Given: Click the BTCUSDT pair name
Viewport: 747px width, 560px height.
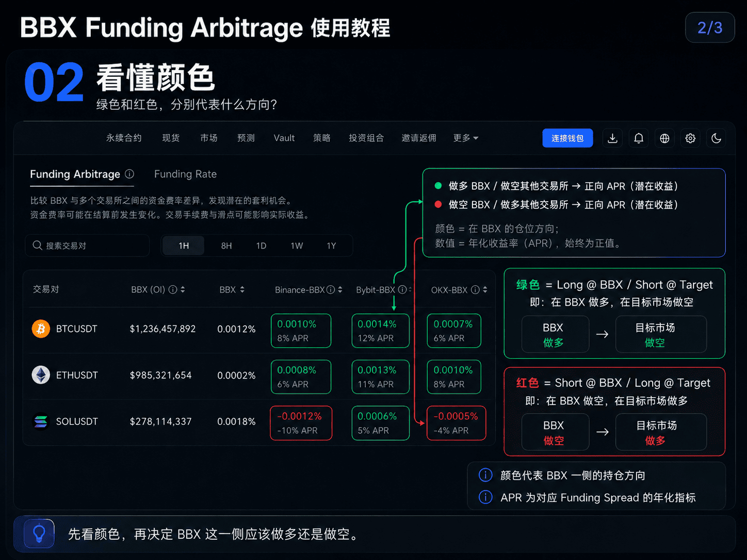Looking at the screenshot, I should click(77, 328).
